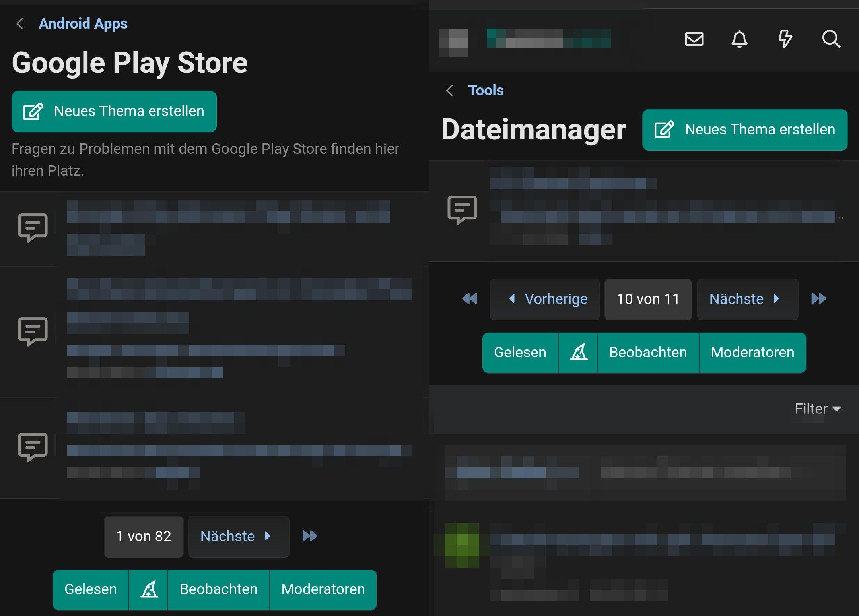The image size is (859, 616).
Task: Show Moderatoren of Google Play Store forum
Action: pos(323,590)
